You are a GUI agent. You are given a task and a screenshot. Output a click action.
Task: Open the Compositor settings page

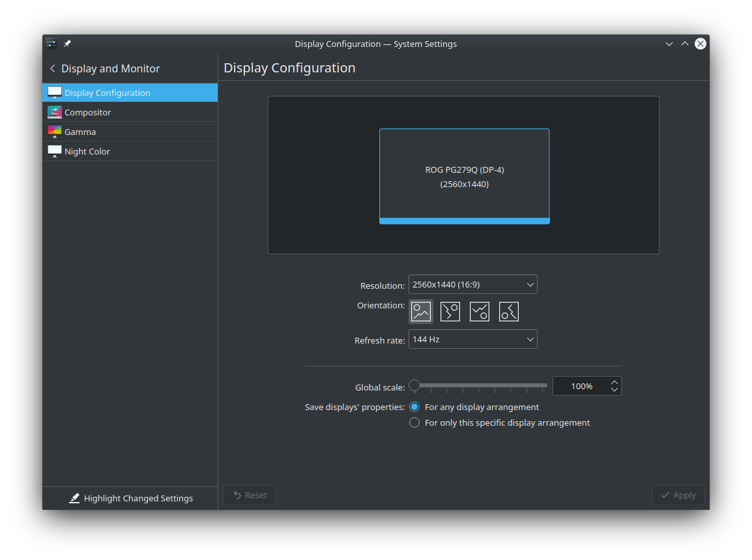coord(130,112)
